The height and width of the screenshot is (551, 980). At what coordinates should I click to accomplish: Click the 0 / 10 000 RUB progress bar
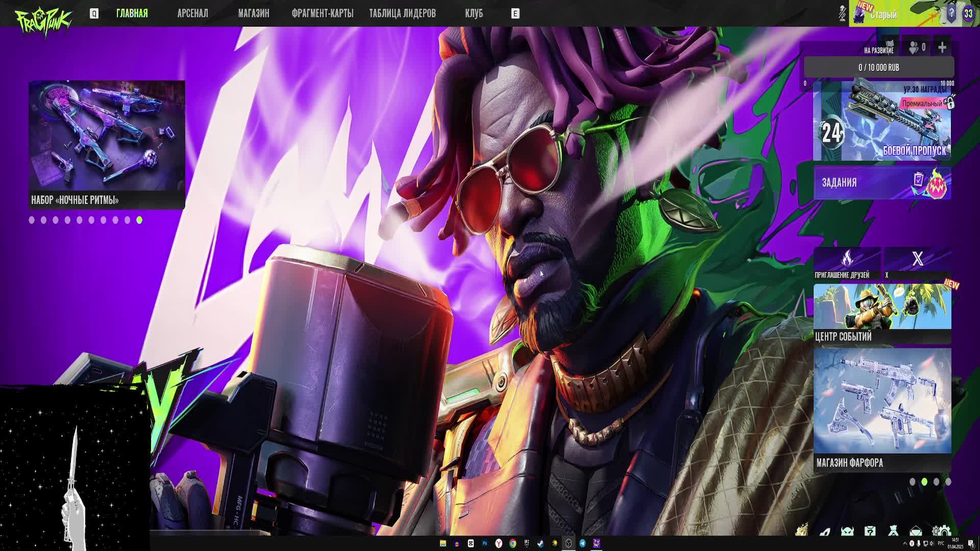pos(878,67)
